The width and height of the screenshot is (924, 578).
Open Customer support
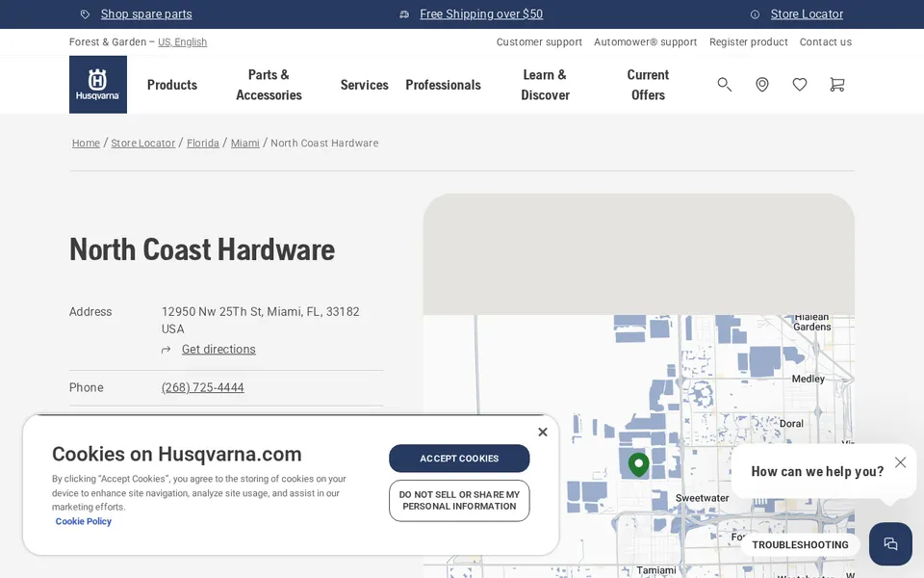pos(539,41)
